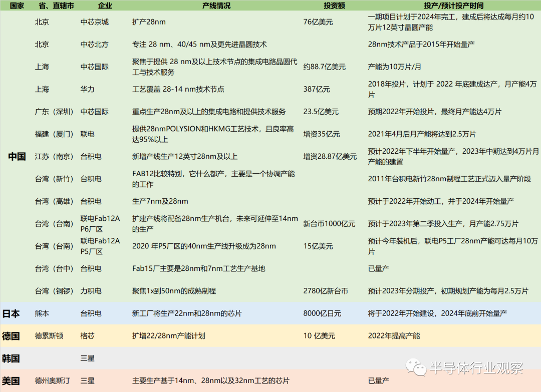541x392 pixels.
Task: Select the '省、直辖市' column header
Action: (56, 6)
